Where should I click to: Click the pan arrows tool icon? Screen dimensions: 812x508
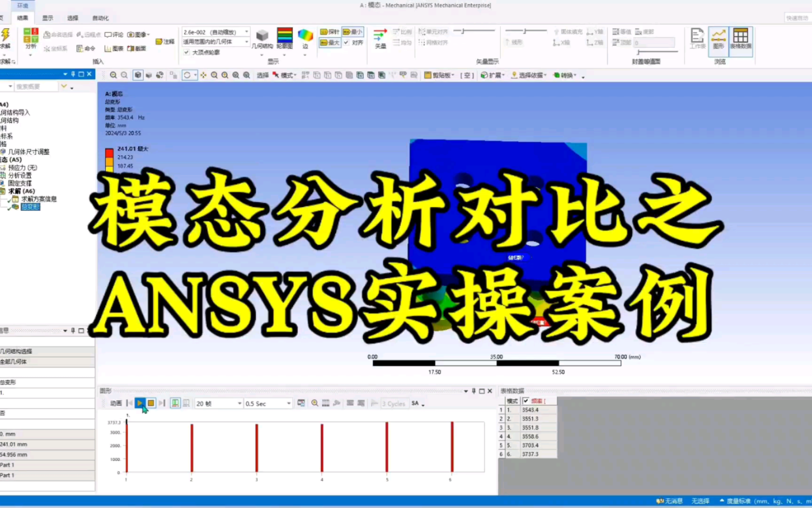coord(203,75)
